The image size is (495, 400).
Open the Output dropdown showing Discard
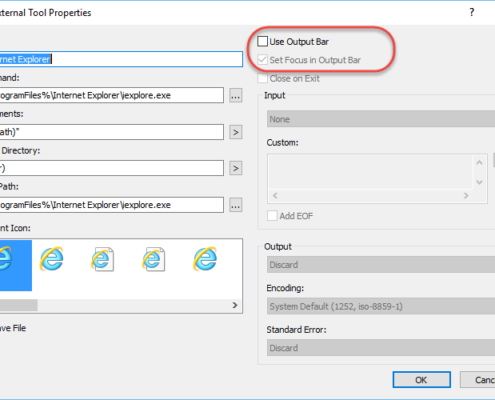tap(381, 265)
